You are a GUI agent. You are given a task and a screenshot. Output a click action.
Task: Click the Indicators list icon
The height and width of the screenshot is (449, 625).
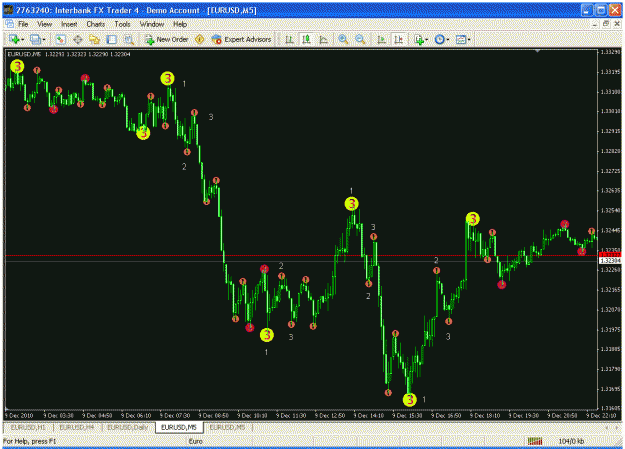[x=419, y=39]
